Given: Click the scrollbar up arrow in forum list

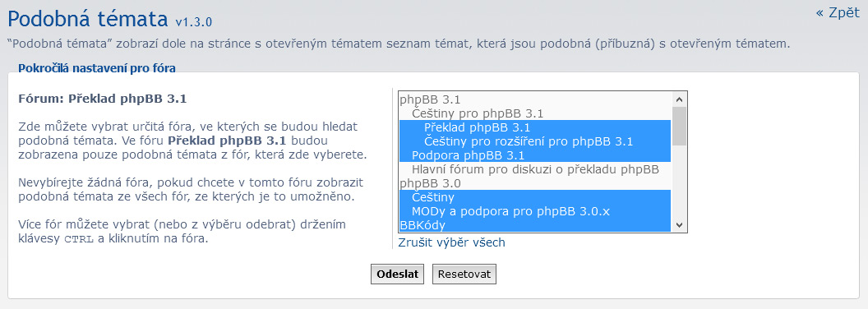Looking at the screenshot, I should point(679,99).
